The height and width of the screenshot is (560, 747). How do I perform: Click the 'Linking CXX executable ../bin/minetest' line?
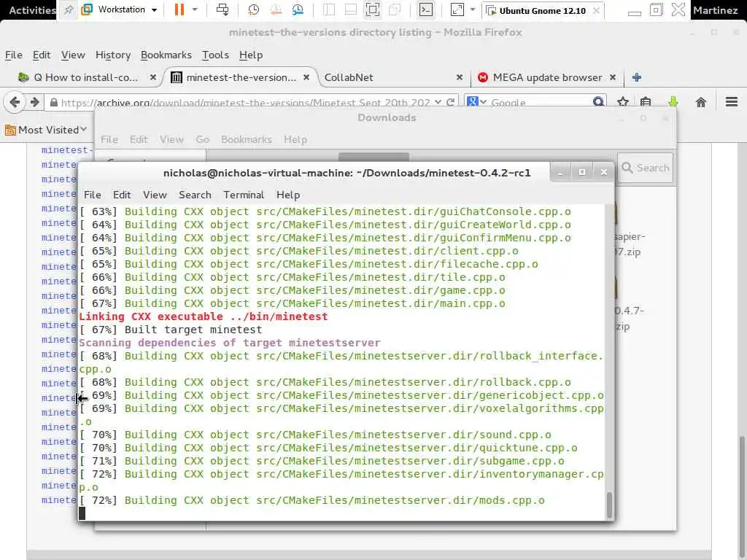[203, 316]
